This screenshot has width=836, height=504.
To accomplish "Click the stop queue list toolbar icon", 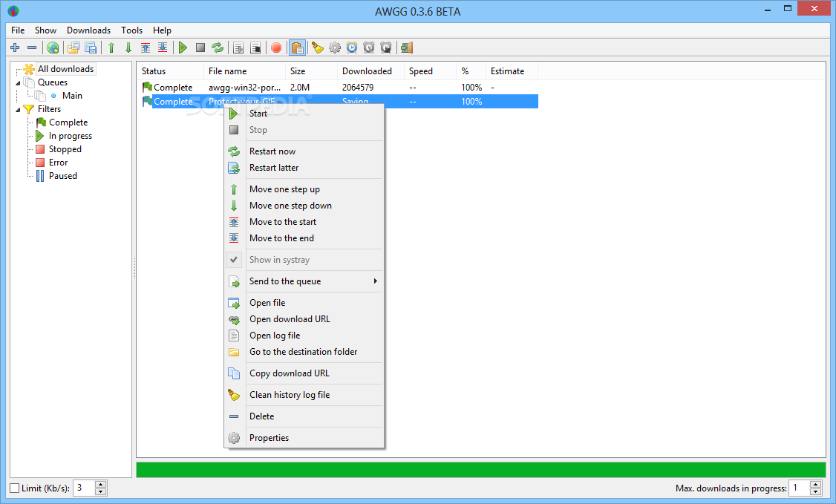I will pos(255,48).
